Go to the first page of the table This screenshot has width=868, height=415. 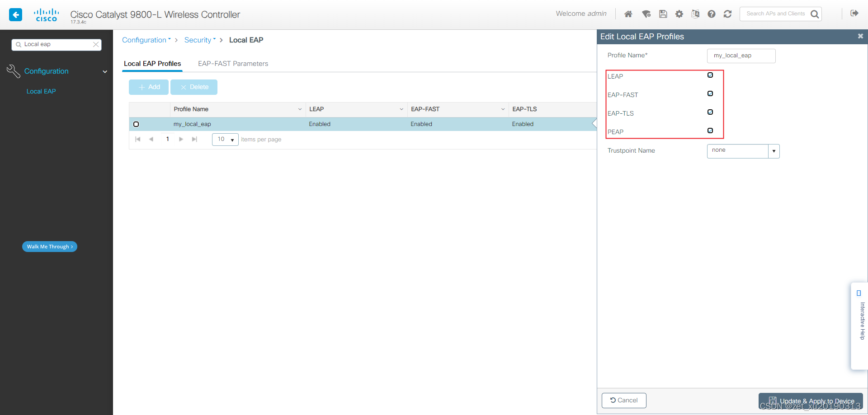point(138,139)
